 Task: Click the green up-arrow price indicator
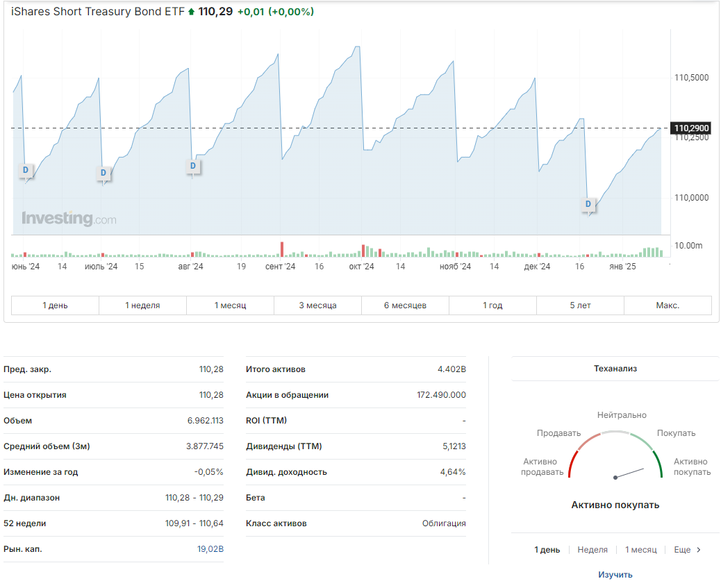click(191, 12)
